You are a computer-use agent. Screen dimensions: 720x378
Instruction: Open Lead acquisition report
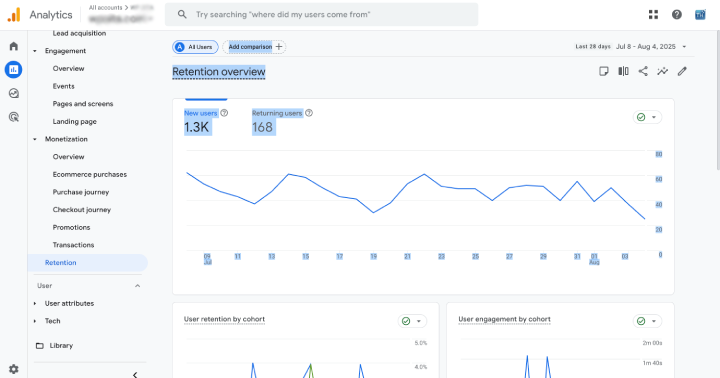[79, 33]
